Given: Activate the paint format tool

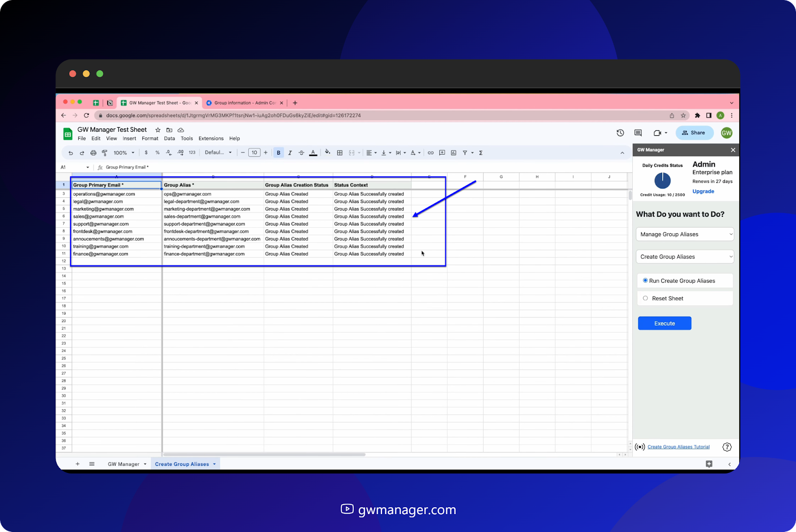Looking at the screenshot, I should pos(104,153).
